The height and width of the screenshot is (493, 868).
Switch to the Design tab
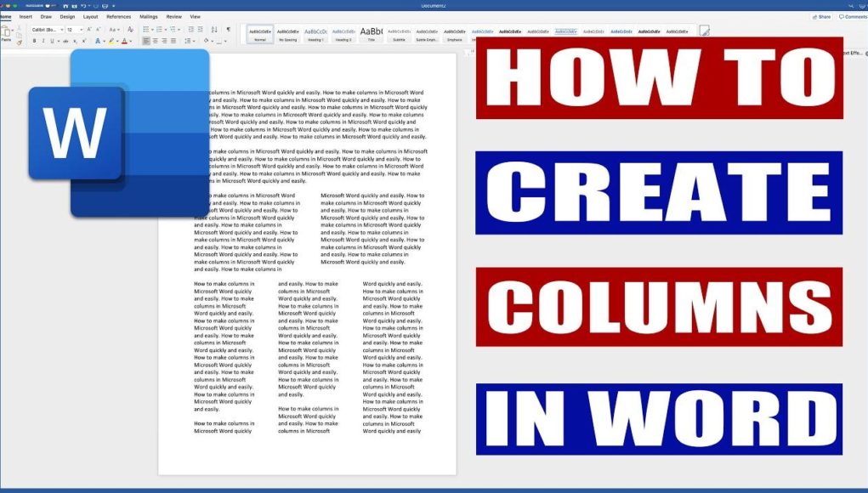(x=67, y=17)
